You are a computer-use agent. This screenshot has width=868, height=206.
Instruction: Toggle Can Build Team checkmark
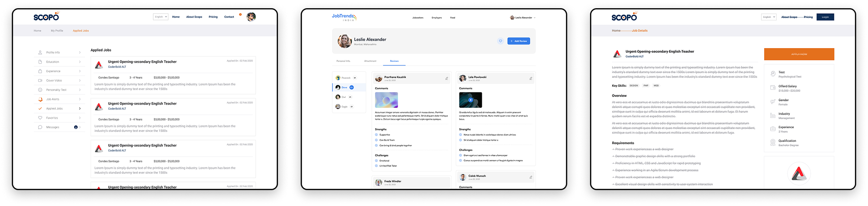[x=376, y=140]
